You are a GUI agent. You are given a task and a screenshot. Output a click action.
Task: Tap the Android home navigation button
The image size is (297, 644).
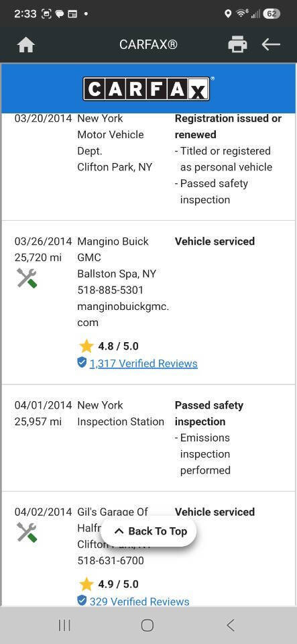point(147,625)
